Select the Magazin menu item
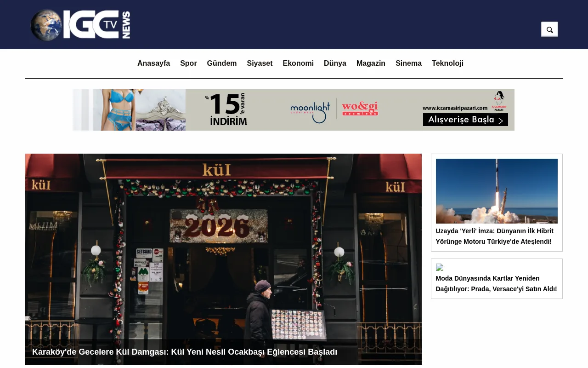The height and width of the screenshot is (368, 588). [x=371, y=63]
